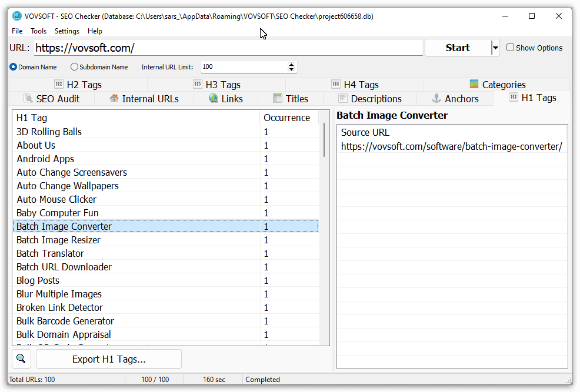
Task: Select the Android Apps row
Action: coord(166,159)
